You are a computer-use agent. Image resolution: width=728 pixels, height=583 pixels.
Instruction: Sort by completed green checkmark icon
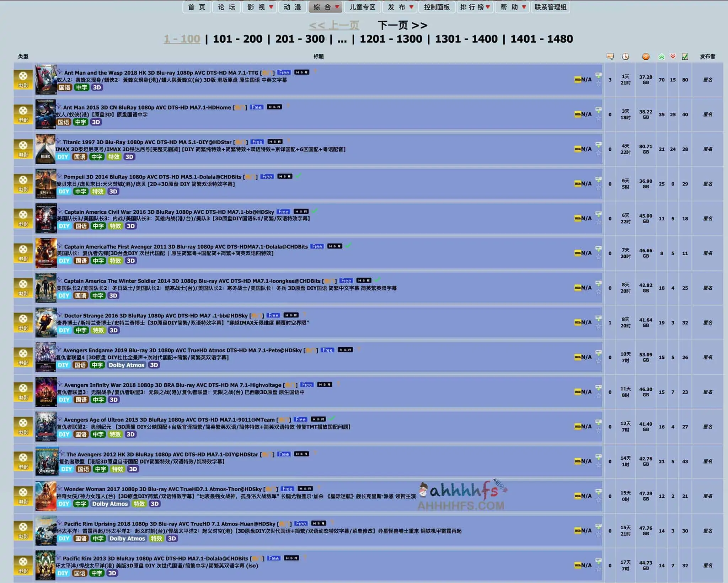click(x=685, y=57)
